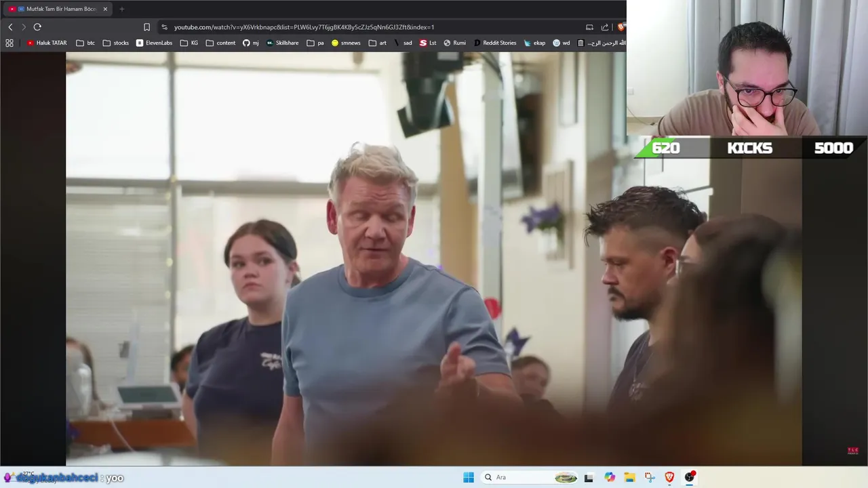
Task: Switch to Brave browser in the taskbar
Action: coord(669,477)
